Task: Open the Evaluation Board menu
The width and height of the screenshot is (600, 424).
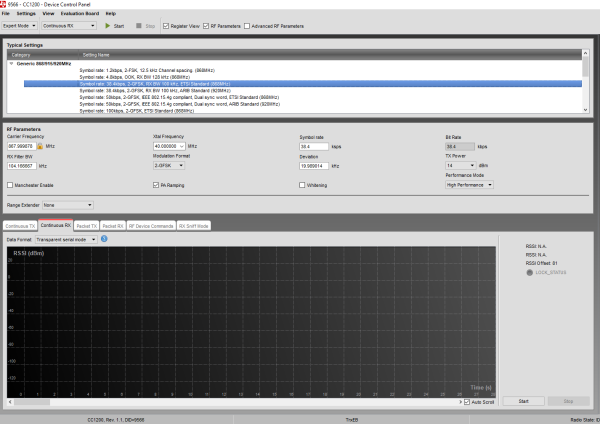Action: [80, 13]
